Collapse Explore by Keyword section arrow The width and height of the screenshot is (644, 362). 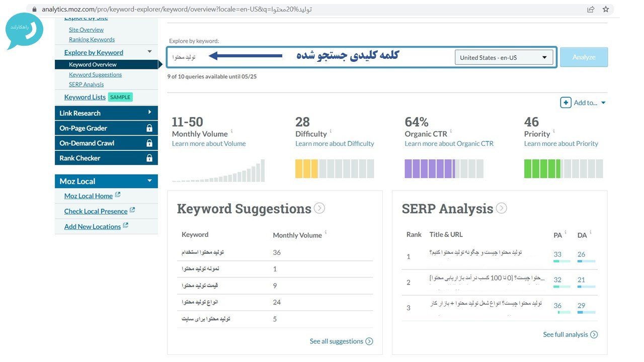(x=149, y=52)
